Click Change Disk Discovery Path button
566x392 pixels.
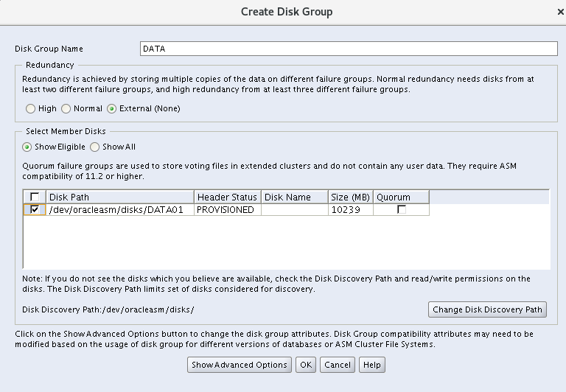point(487,309)
